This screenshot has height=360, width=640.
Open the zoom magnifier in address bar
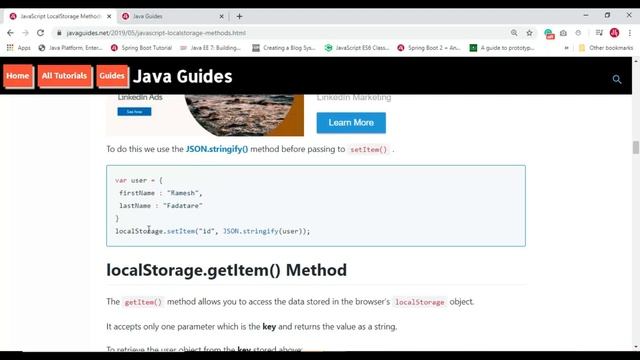514,33
